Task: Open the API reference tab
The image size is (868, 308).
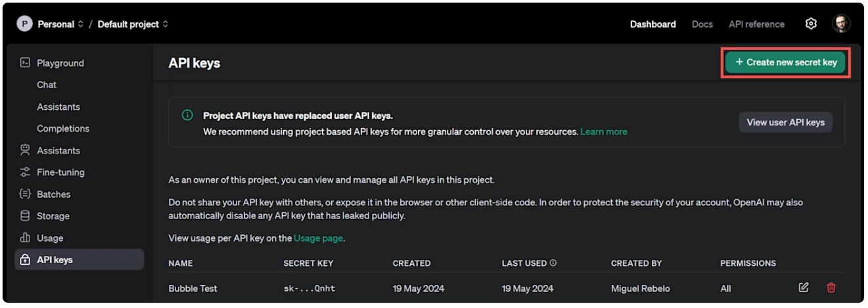Action: click(756, 24)
